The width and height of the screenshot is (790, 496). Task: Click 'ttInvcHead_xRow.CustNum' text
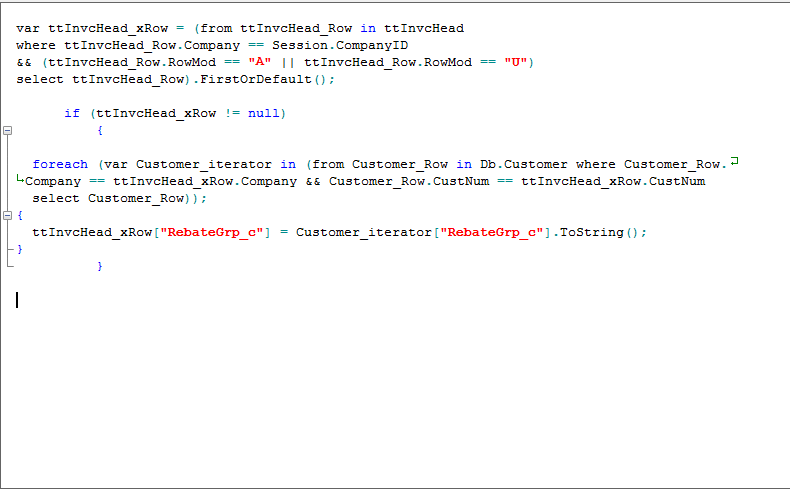click(x=613, y=181)
